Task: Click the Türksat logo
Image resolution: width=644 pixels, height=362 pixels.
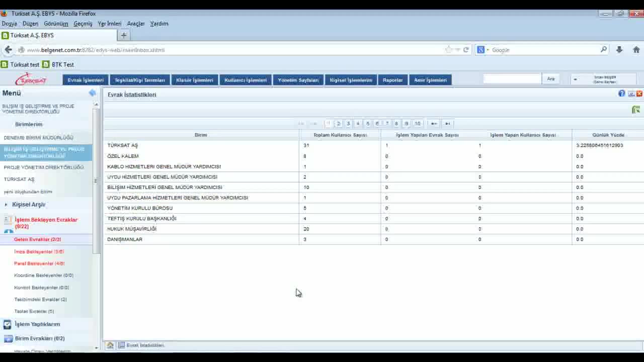Action: [x=31, y=80]
